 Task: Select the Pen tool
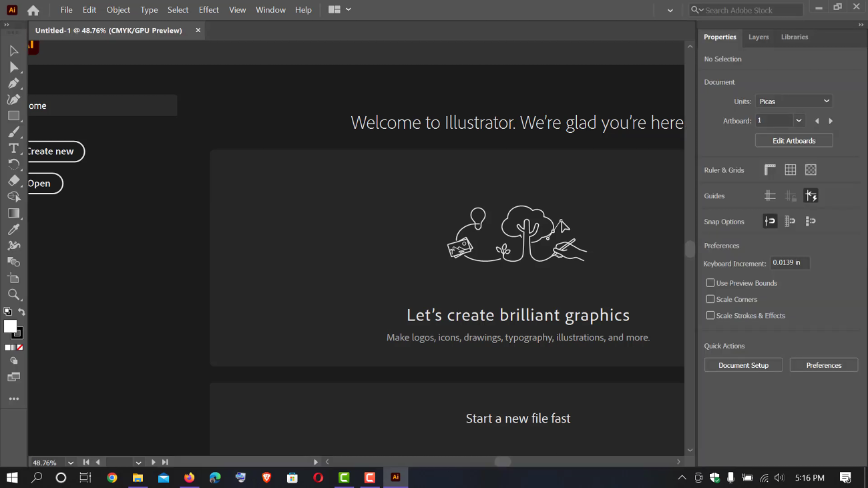click(13, 83)
